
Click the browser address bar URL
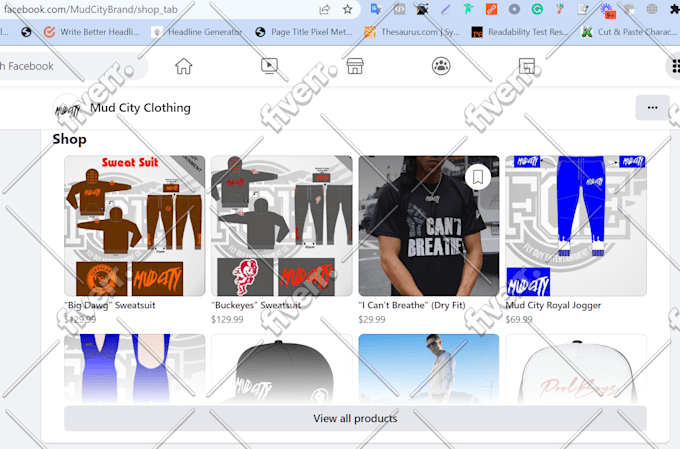[x=91, y=10]
